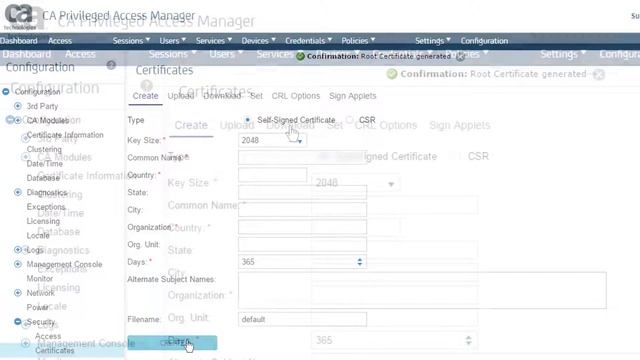Click the Alternate Subject Names text area

(x=422, y=290)
